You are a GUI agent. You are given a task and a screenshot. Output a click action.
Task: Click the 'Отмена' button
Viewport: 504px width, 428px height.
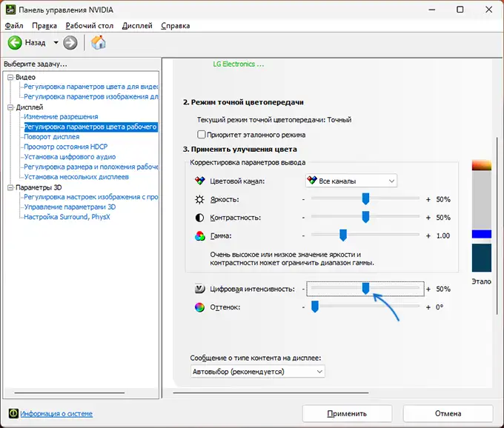(x=448, y=413)
